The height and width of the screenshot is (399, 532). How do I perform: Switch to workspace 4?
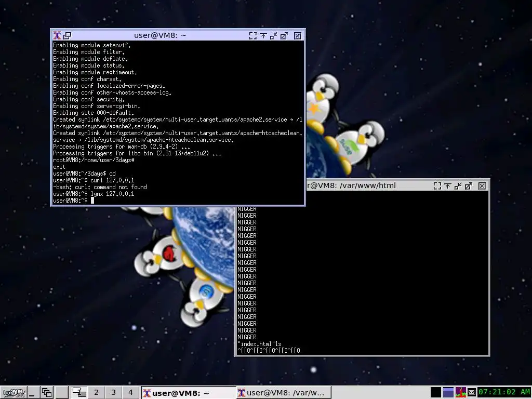click(x=130, y=393)
